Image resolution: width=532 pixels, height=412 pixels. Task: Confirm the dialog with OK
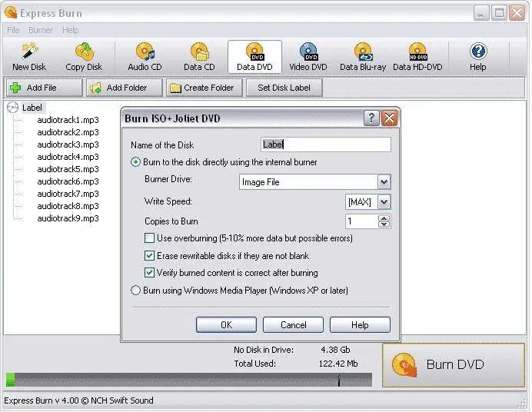(x=226, y=325)
